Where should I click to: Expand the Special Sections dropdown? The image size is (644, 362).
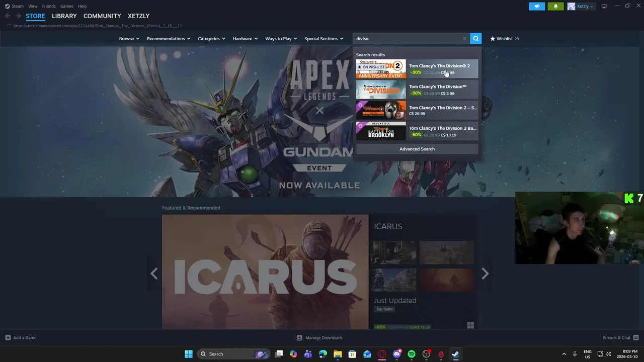pos(324,39)
